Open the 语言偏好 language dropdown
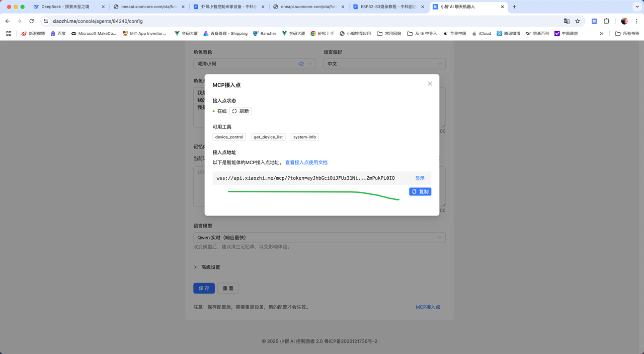The image size is (644, 354). 384,63
